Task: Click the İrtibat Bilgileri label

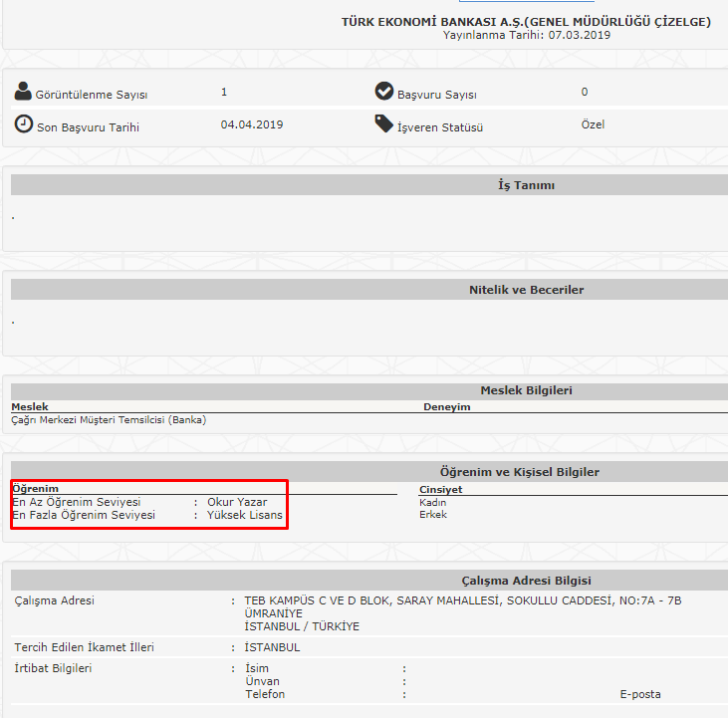Action: pos(53,668)
